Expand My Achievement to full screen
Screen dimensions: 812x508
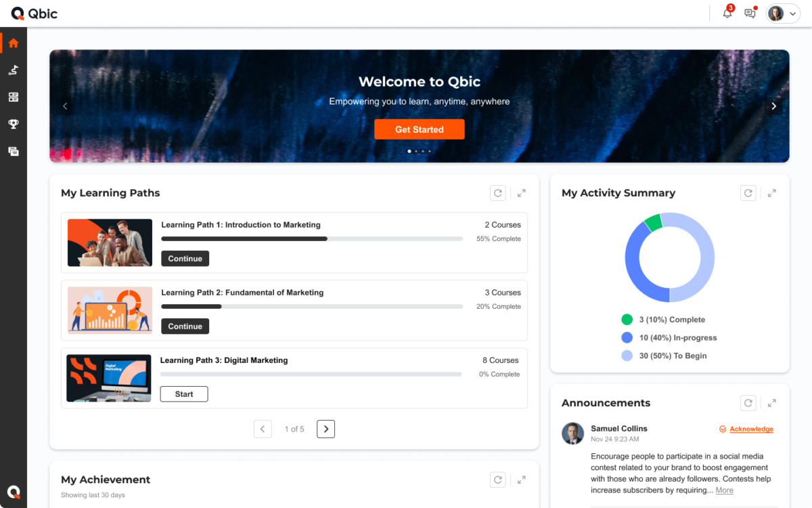(x=521, y=479)
